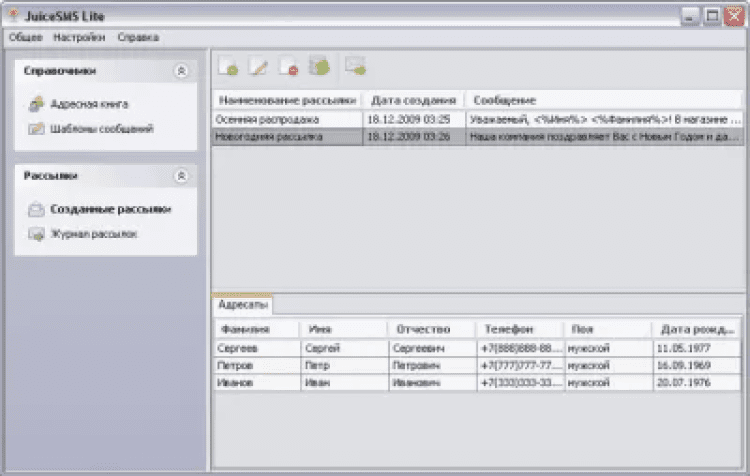Sort recipients by Пол column header
Screen dimensions: 750x476
point(608,329)
